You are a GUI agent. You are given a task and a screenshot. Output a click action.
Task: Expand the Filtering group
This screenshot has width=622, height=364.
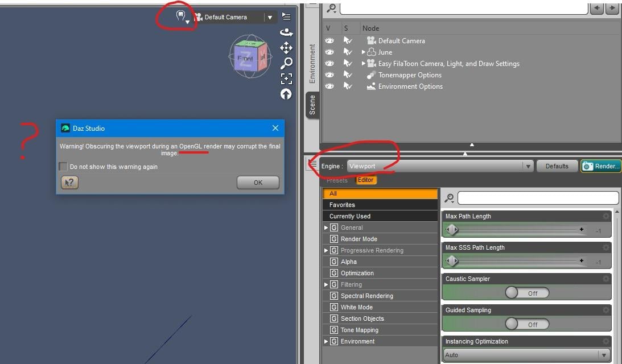(326, 284)
